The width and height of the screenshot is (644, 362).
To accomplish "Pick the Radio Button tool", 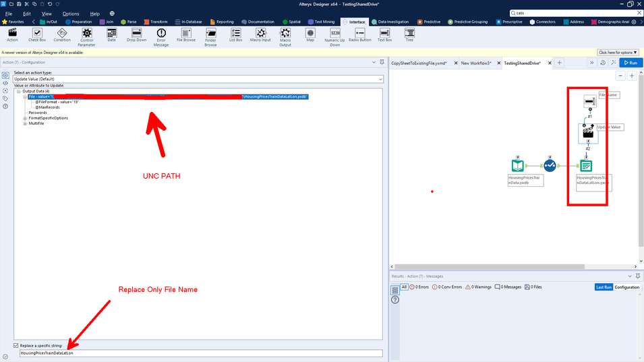I will click(x=360, y=35).
